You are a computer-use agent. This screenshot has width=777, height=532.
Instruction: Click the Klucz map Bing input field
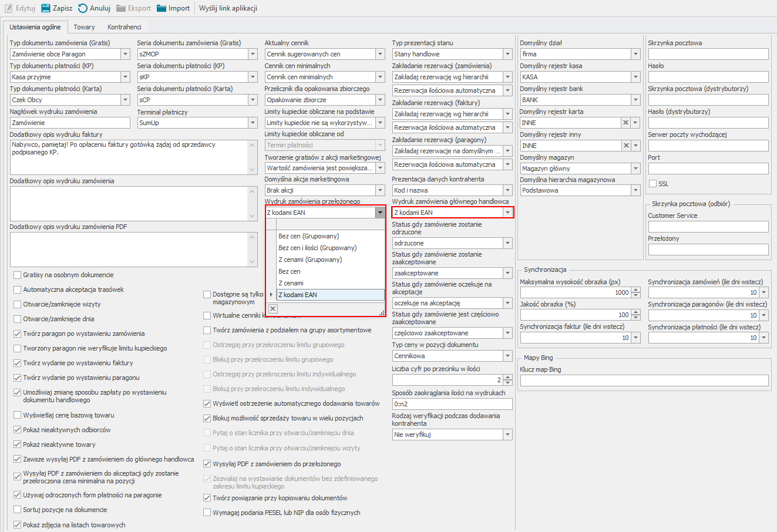(644, 381)
